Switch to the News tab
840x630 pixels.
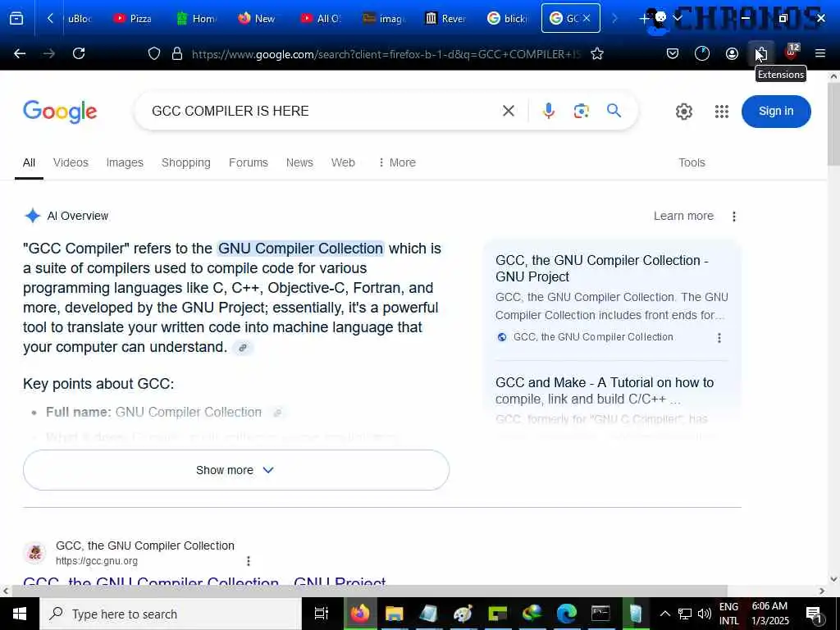(299, 162)
